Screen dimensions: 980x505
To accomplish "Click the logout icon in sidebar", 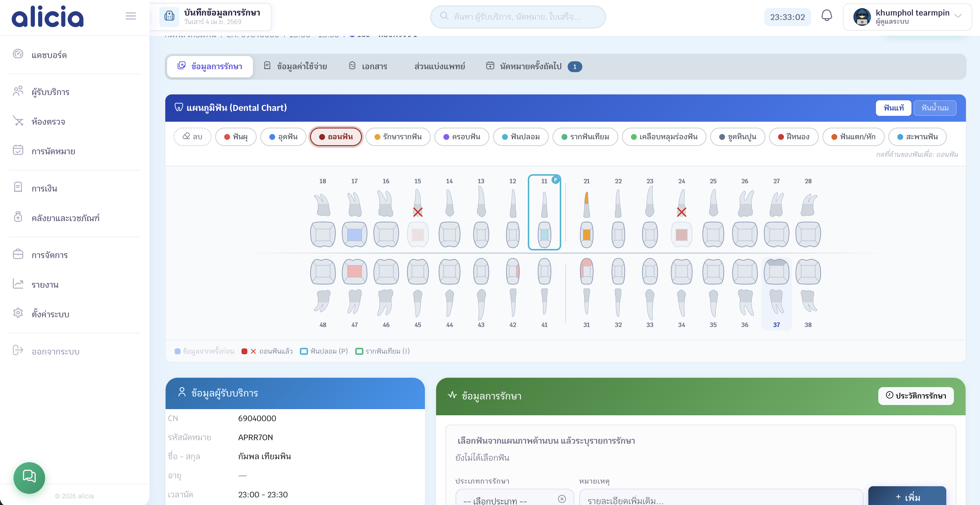I will 18,350.
